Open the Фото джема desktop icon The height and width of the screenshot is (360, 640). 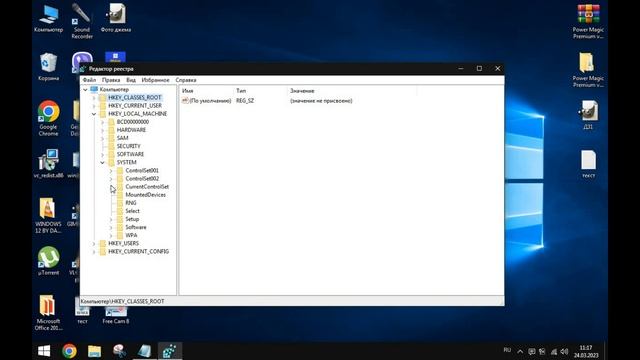[x=116, y=18]
